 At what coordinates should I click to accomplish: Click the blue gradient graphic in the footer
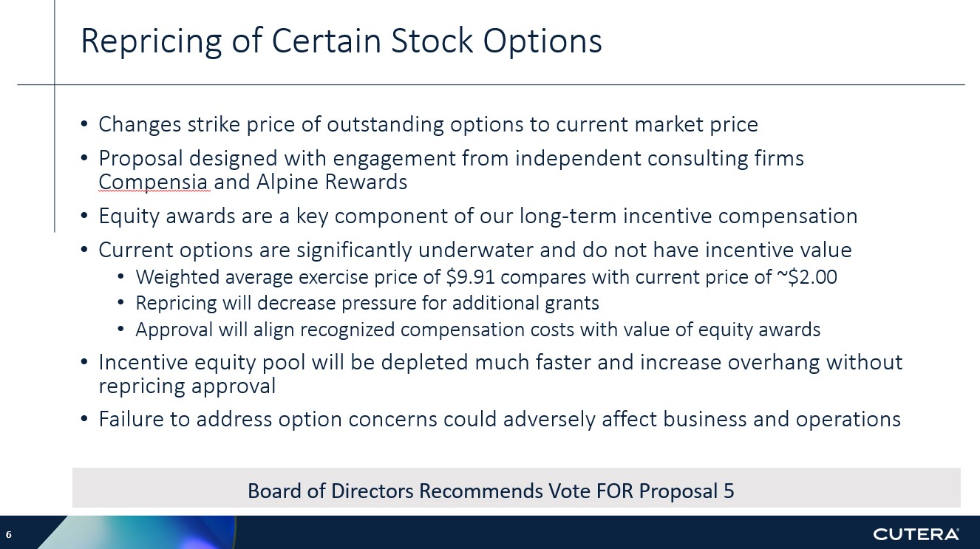point(148,533)
